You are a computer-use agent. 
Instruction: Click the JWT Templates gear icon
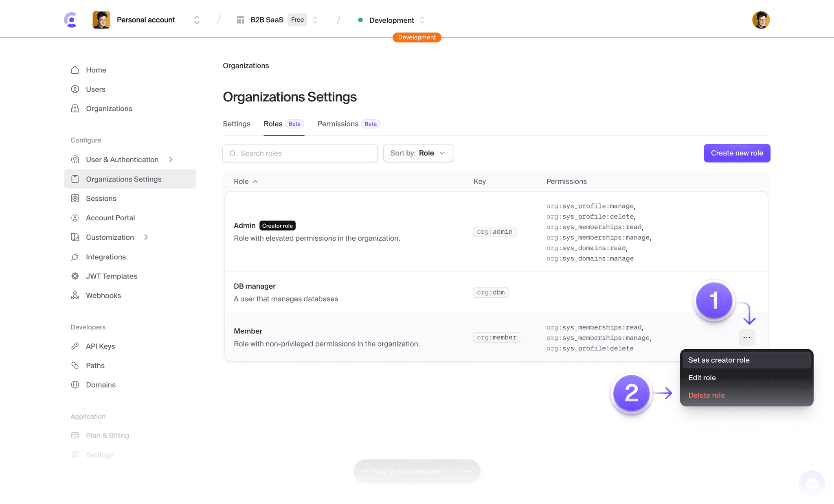point(75,276)
